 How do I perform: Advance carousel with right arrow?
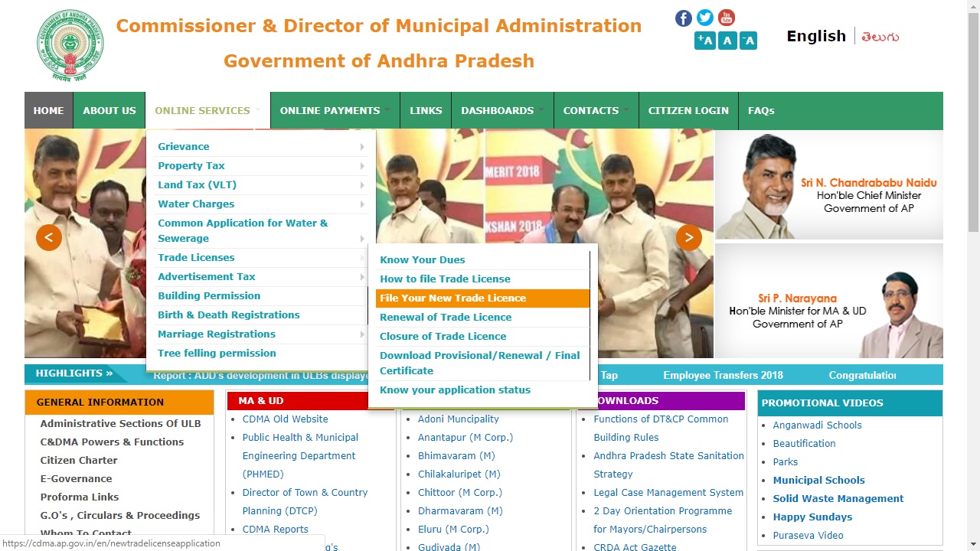coord(688,237)
